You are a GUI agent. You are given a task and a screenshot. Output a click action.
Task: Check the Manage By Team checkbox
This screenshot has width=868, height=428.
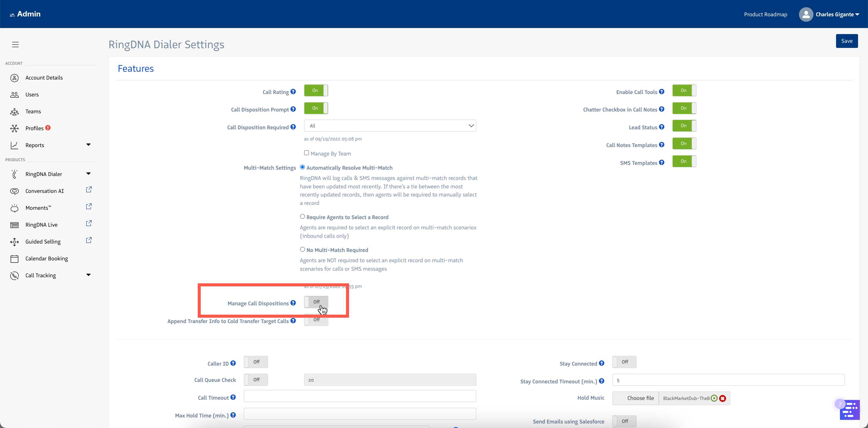pyautogui.click(x=306, y=153)
